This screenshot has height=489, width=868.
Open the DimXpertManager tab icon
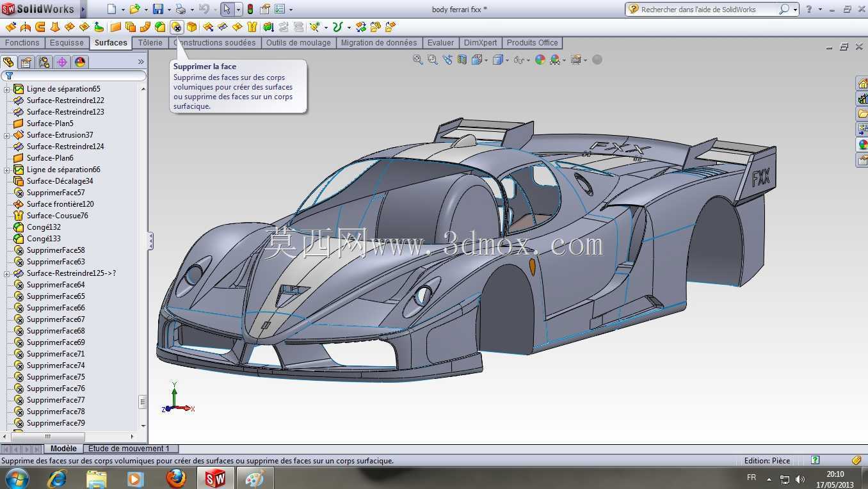pyautogui.click(x=62, y=62)
